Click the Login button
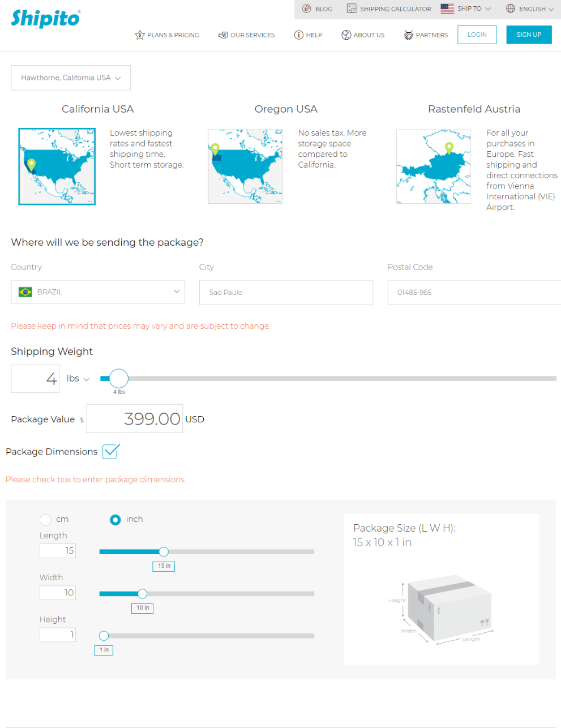Image resolution: width=561 pixels, height=728 pixels. [477, 35]
